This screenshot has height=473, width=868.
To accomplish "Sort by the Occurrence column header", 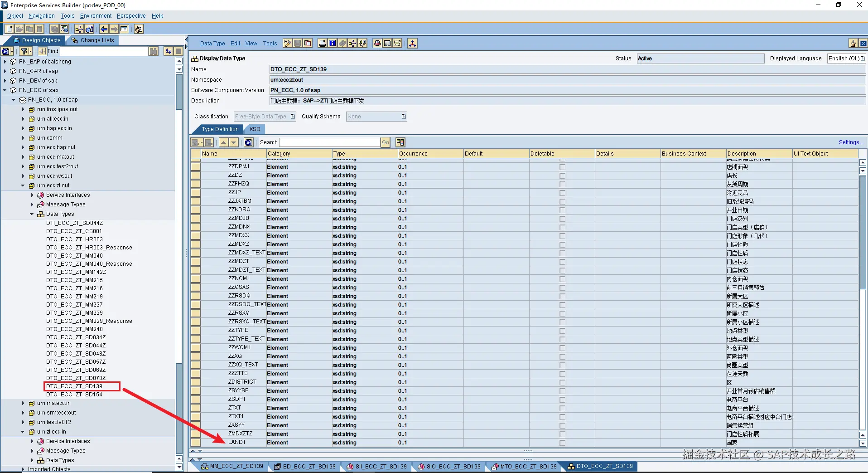I will pyautogui.click(x=430, y=154).
